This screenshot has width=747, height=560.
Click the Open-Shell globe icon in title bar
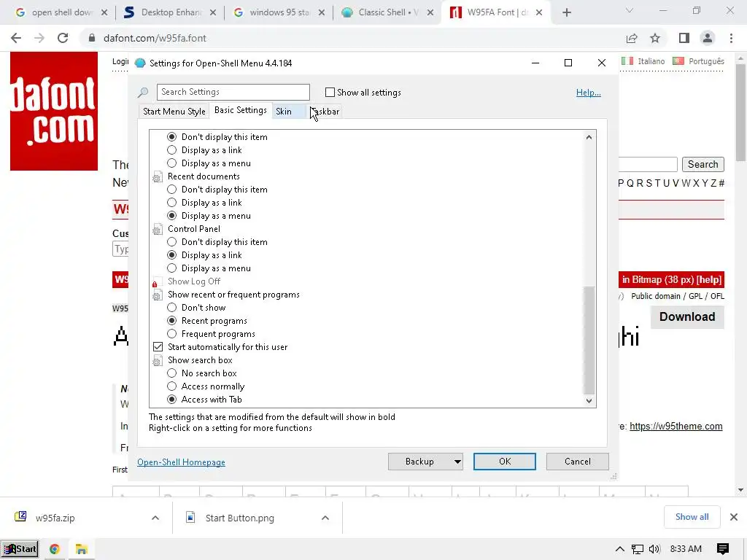140,63
